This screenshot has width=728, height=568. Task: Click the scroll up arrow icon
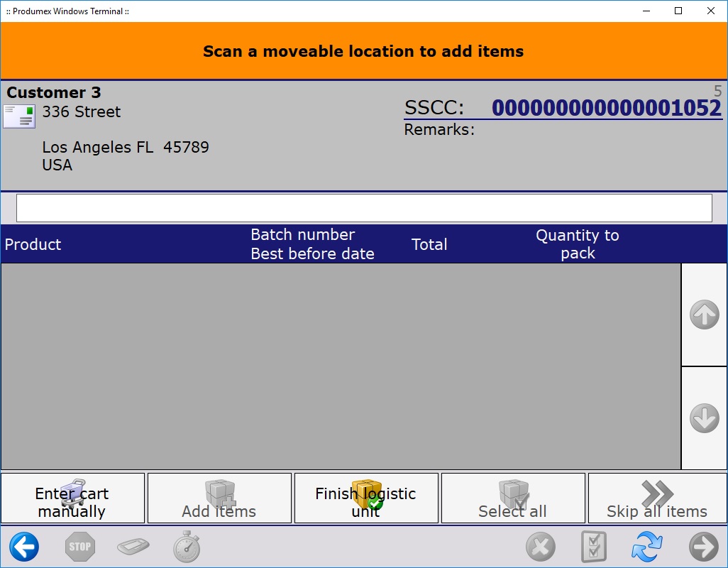[x=704, y=314]
